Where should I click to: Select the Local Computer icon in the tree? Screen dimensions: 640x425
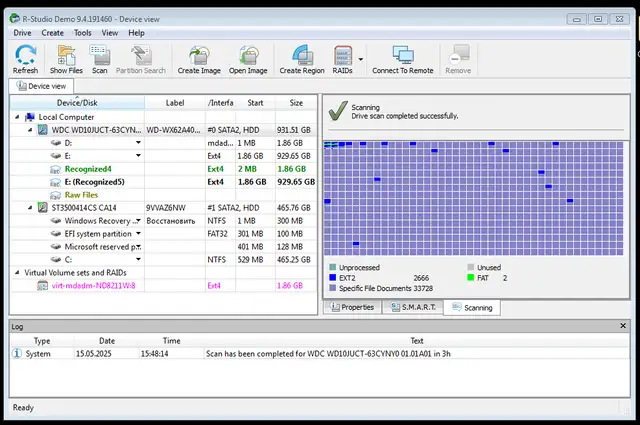(x=30, y=117)
